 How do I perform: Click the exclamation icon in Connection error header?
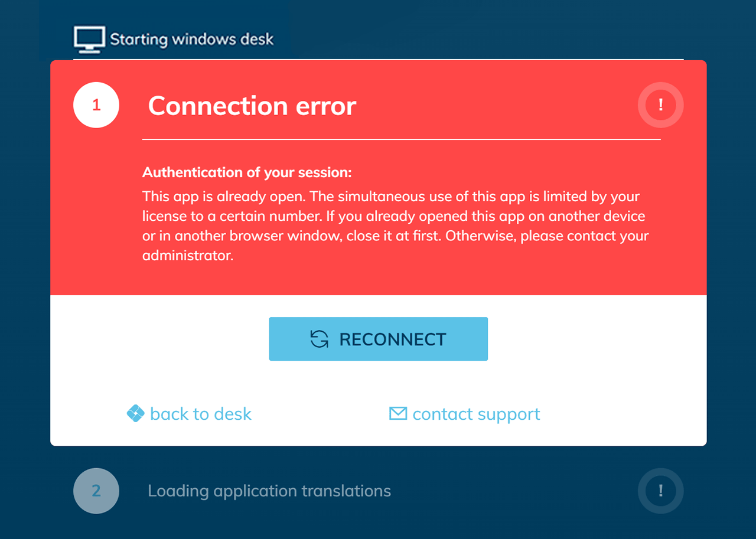coord(660,105)
